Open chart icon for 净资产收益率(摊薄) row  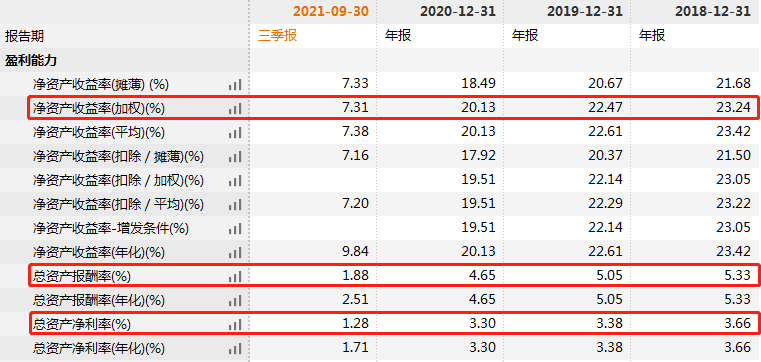tap(235, 84)
